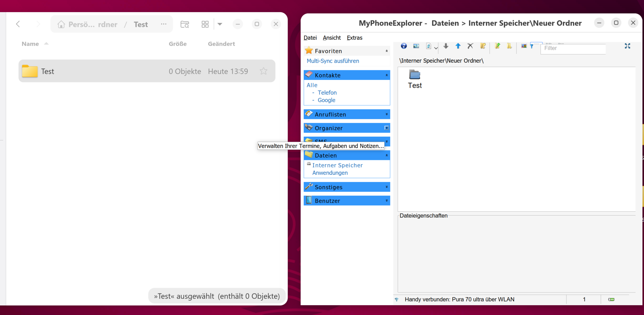
Task: Click the Multi-Sync ausführen link
Action: tap(333, 61)
